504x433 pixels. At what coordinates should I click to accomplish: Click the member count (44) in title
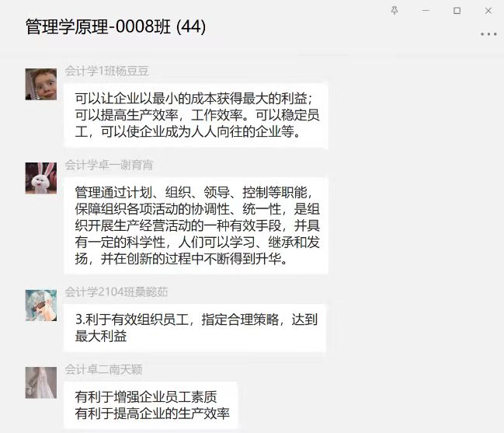click(191, 26)
